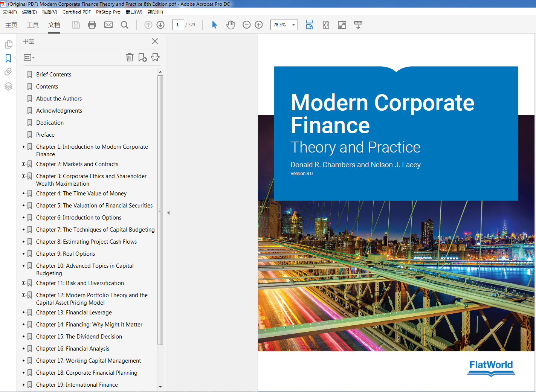Delete selected bookmark with trash icon

pyautogui.click(x=130, y=57)
